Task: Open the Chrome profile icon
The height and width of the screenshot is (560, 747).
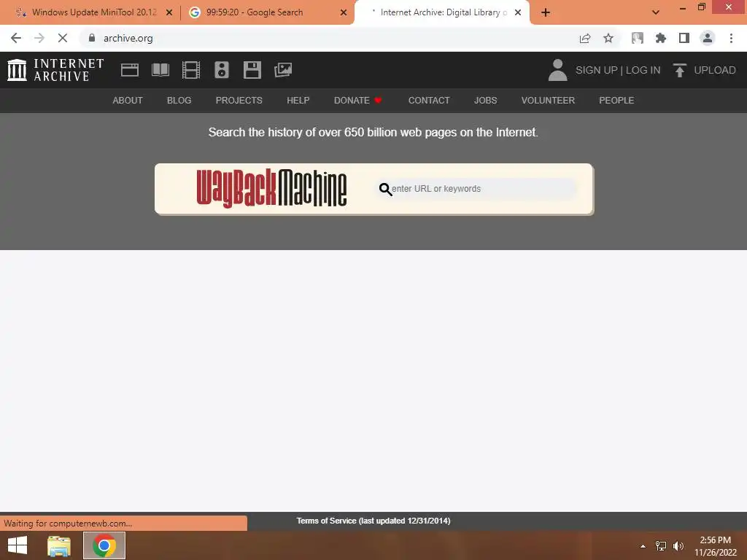Action: pos(708,38)
